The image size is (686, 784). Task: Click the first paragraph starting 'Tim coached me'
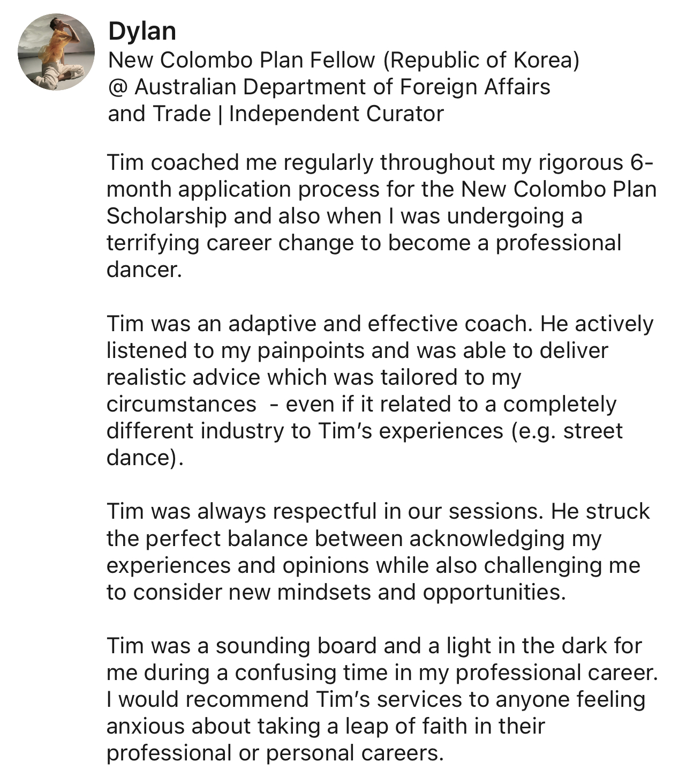click(x=381, y=216)
